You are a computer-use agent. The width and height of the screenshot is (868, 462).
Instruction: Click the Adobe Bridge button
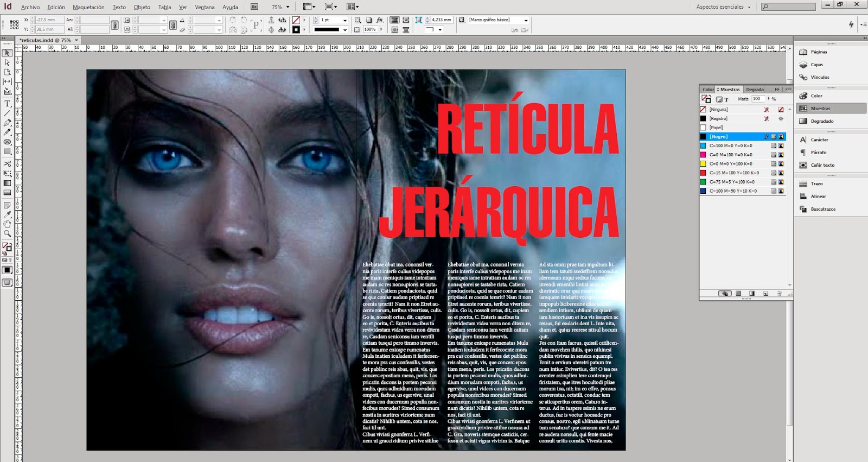tap(254, 7)
